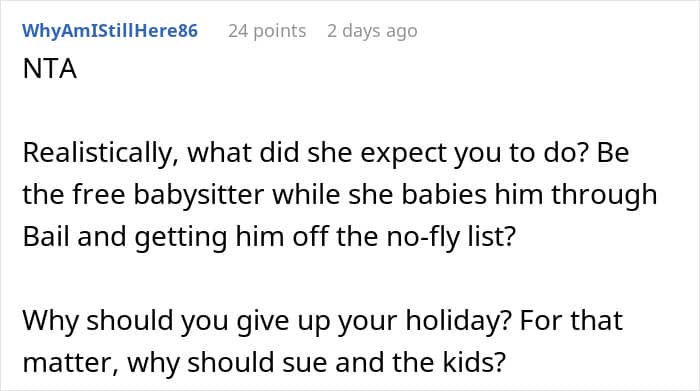The image size is (700, 391).
Task: Click the word Bail in the comment
Action: click(x=46, y=236)
